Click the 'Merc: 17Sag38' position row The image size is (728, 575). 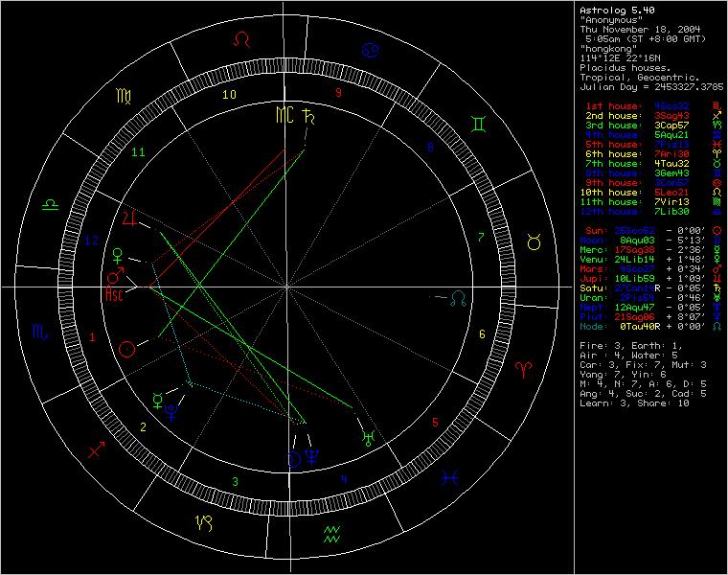(x=651, y=250)
